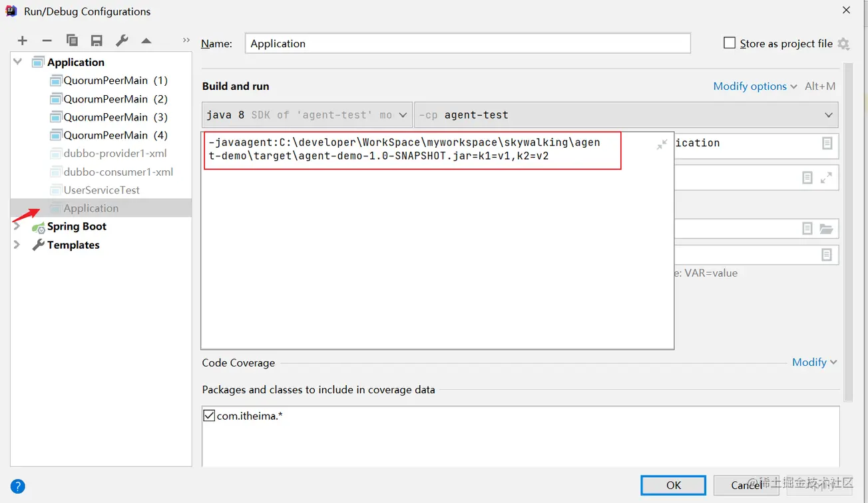Image resolution: width=868 pixels, height=503 pixels.
Task: Click in the Name input field
Action: pyautogui.click(x=468, y=43)
